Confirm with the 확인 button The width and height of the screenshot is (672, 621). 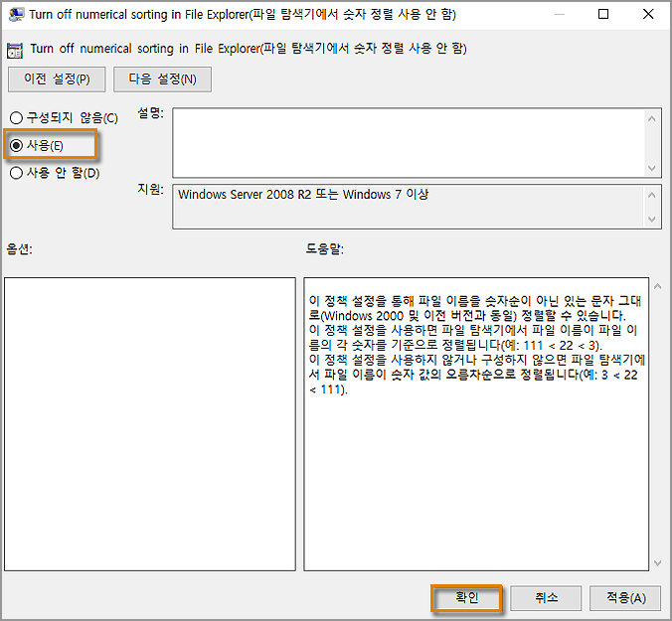point(466,597)
